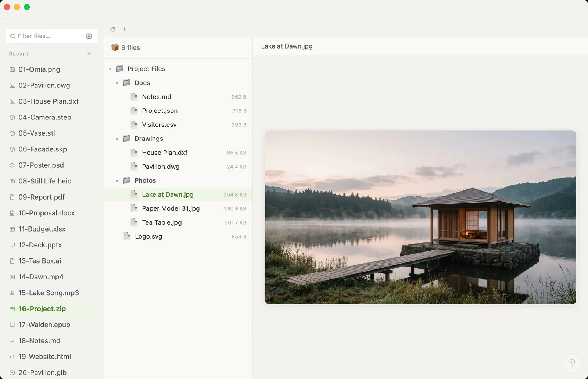Click the video icon of 14-Dawn.mp4
Viewport: 588px width, 379px height.
tap(12, 277)
